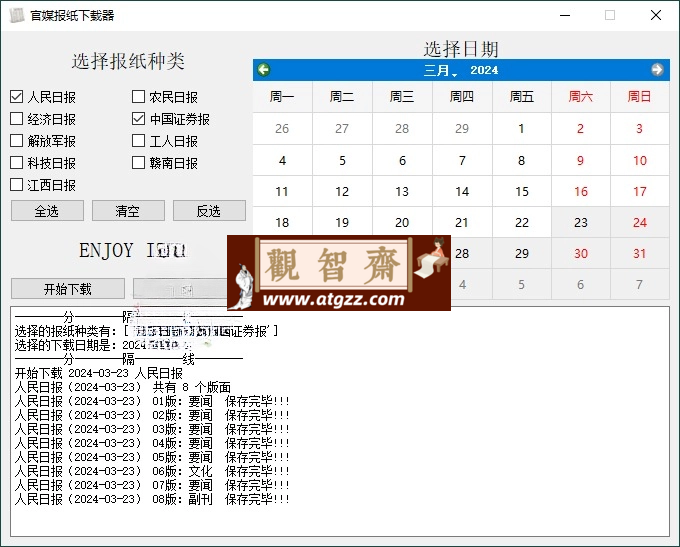Screen dimensions: 680x547
Task: Click the 周日 weekday header
Action: [x=640, y=96]
